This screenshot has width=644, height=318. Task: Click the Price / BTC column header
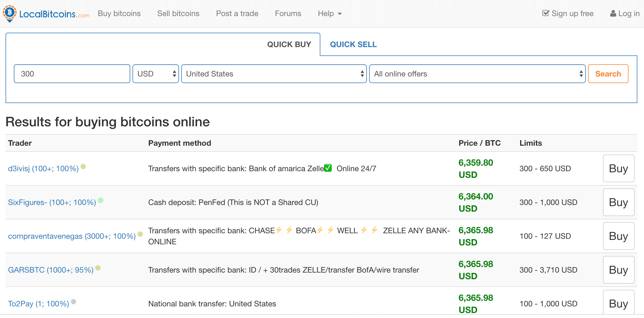479,143
